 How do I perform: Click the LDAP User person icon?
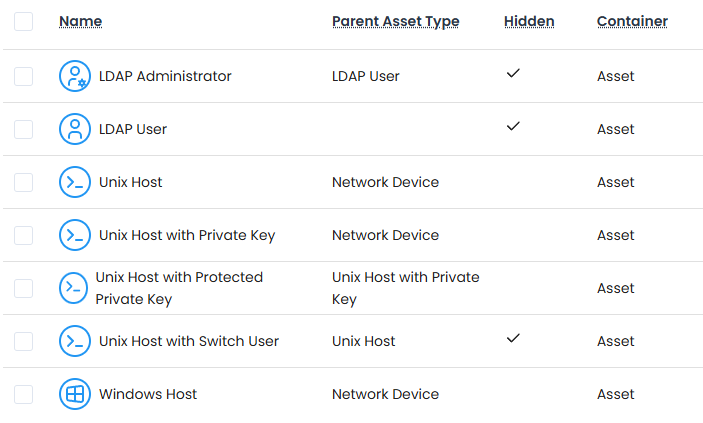[x=75, y=129]
